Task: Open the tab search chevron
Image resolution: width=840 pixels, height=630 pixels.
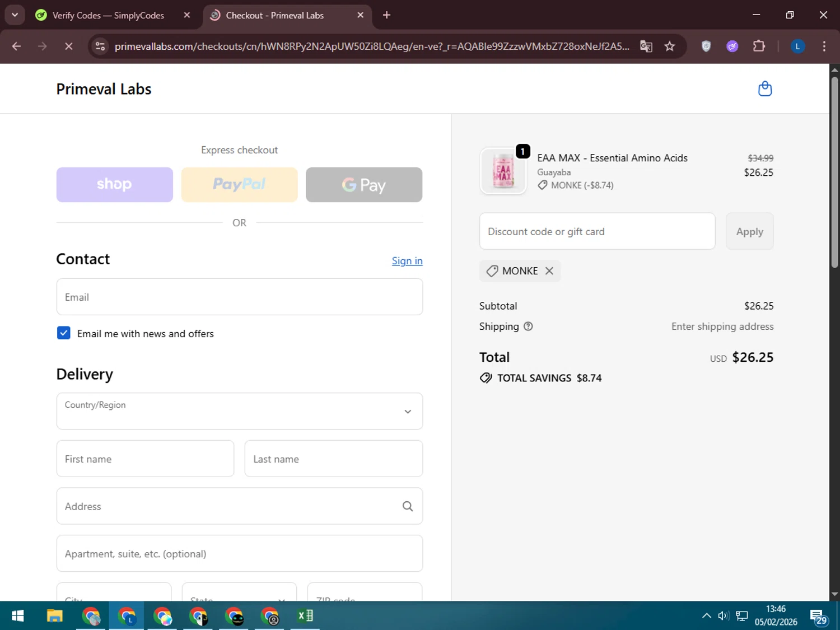Action: 15,15
